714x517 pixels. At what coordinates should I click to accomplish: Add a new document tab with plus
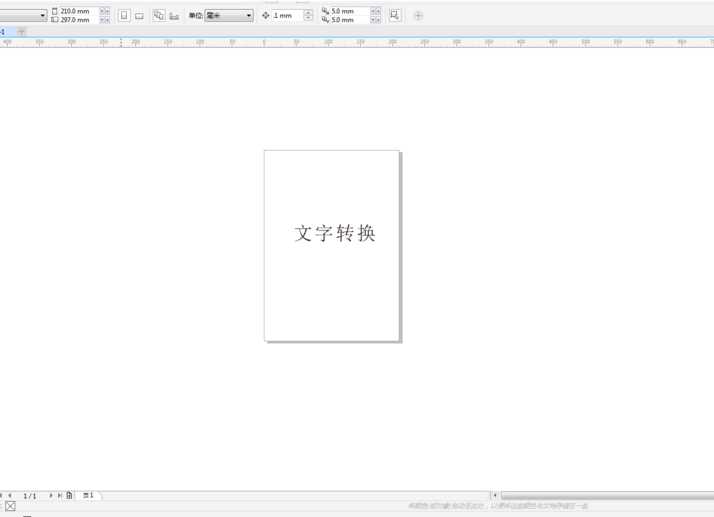(21, 32)
